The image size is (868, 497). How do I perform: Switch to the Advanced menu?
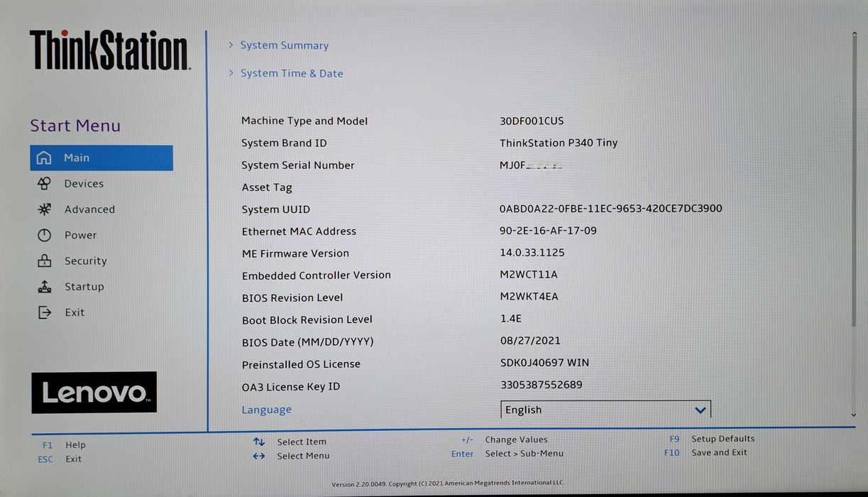coord(89,209)
